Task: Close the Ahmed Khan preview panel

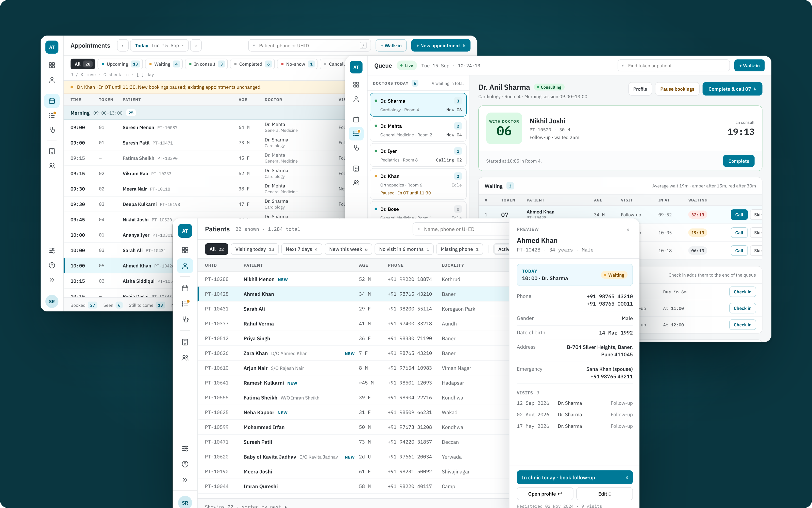Action: click(x=628, y=229)
